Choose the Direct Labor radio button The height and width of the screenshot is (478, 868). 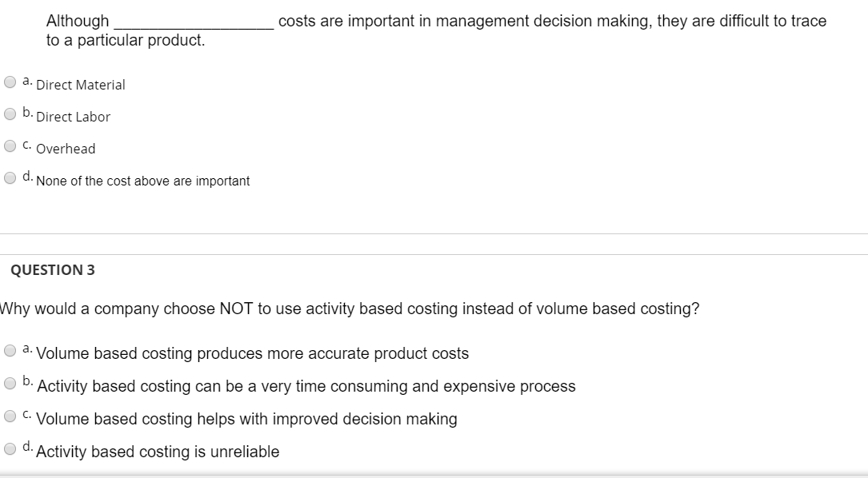tap(10, 114)
